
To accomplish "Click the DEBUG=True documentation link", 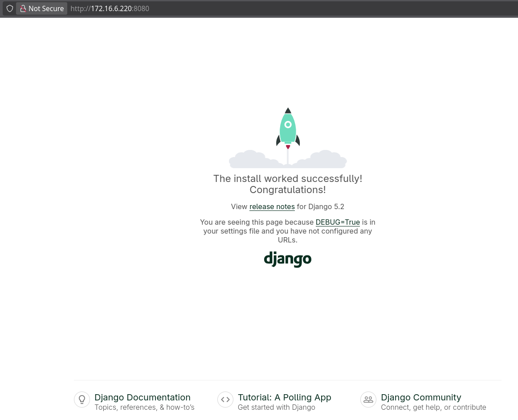I will (x=338, y=222).
